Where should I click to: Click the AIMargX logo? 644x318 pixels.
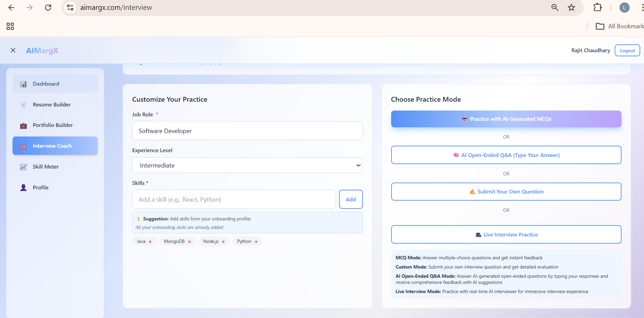tap(42, 50)
